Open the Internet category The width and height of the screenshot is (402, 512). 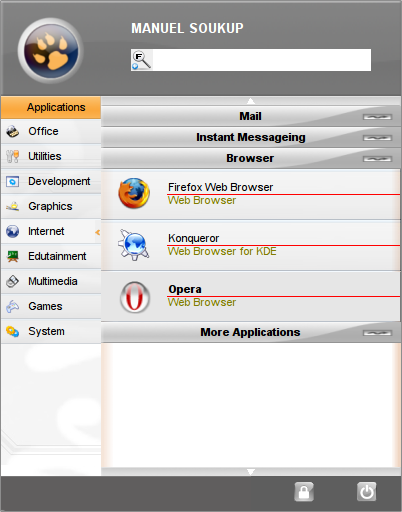point(51,231)
